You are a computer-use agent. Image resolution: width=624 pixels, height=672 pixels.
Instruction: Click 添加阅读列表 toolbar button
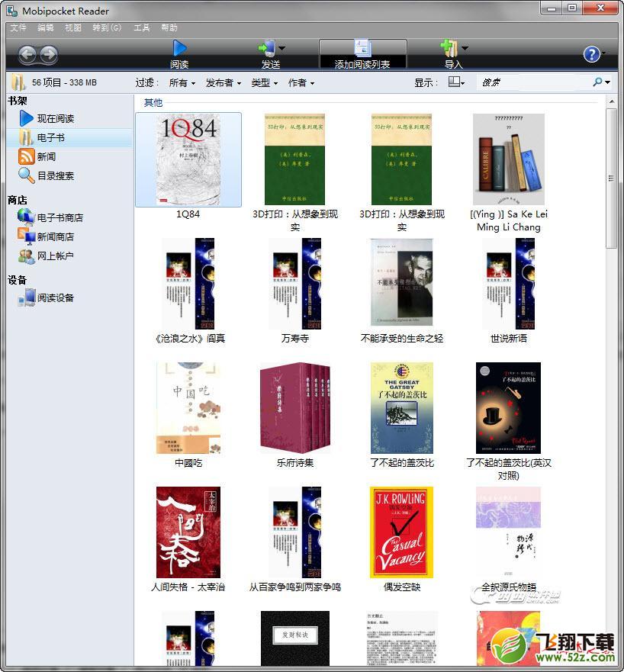(x=362, y=54)
